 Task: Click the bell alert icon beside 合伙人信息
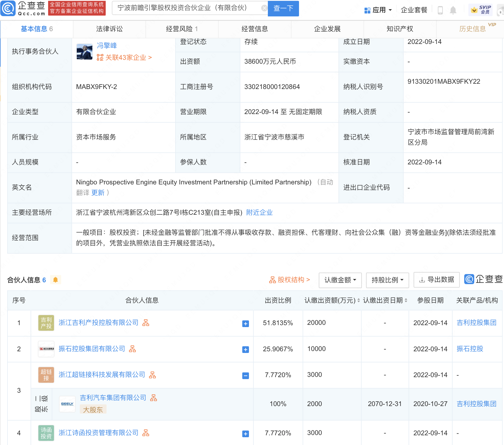(55, 280)
